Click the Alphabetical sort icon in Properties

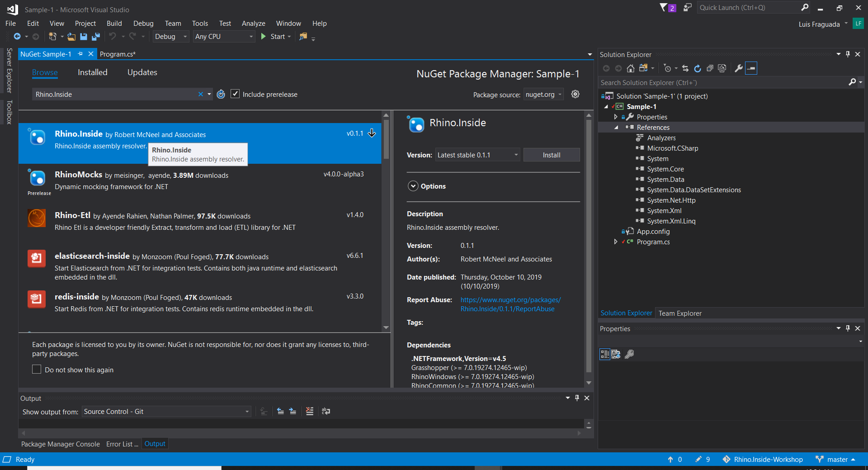(x=616, y=354)
